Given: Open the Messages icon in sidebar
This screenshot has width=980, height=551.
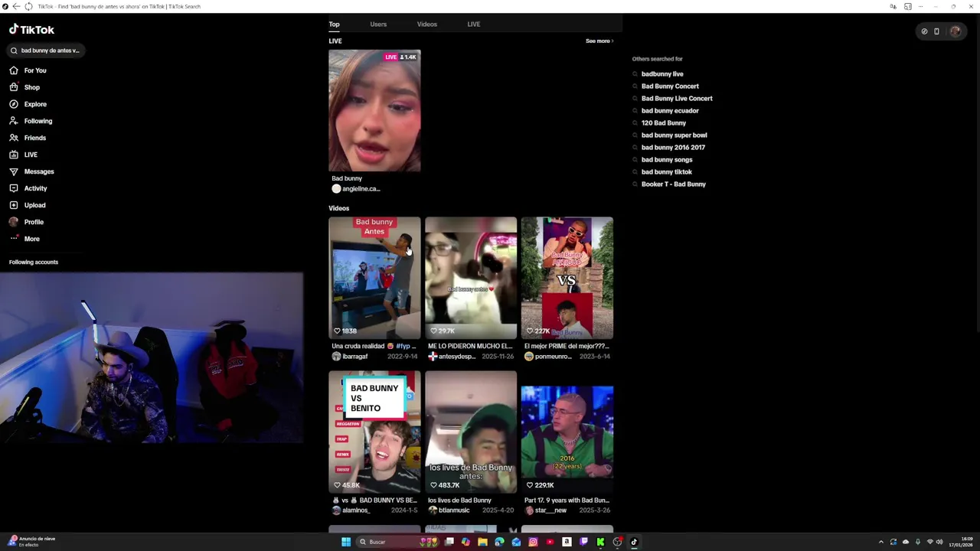Looking at the screenshot, I should 14,171.
